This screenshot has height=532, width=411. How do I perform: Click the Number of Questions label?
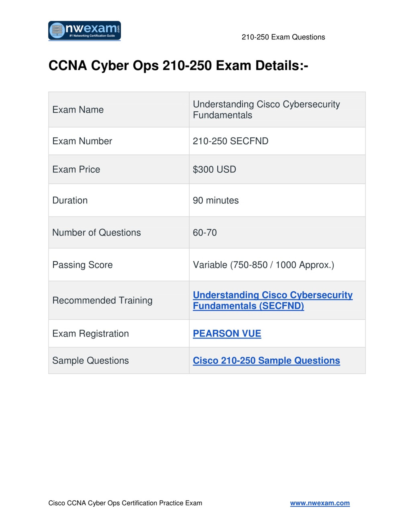pos(97,233)
